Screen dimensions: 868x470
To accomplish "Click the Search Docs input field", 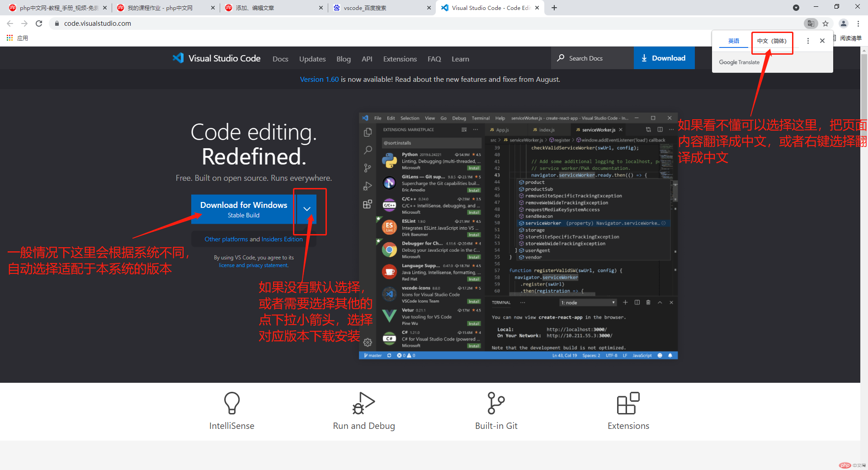I will (592, 58).
